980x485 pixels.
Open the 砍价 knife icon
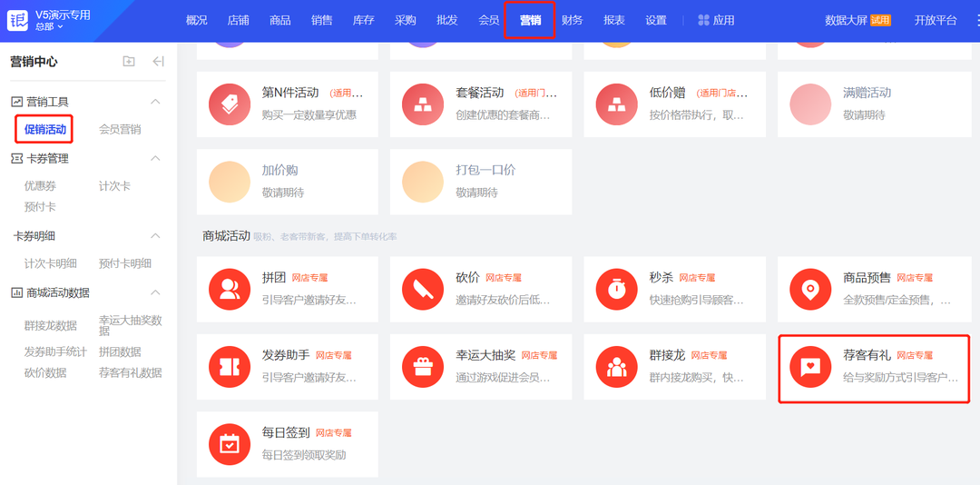(423, 290)
